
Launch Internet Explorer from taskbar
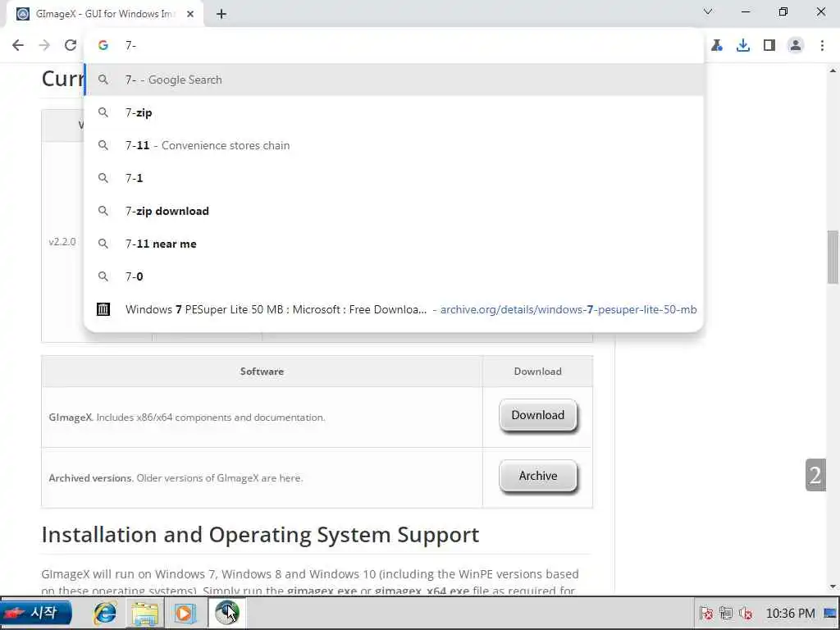tap(105, 613)
